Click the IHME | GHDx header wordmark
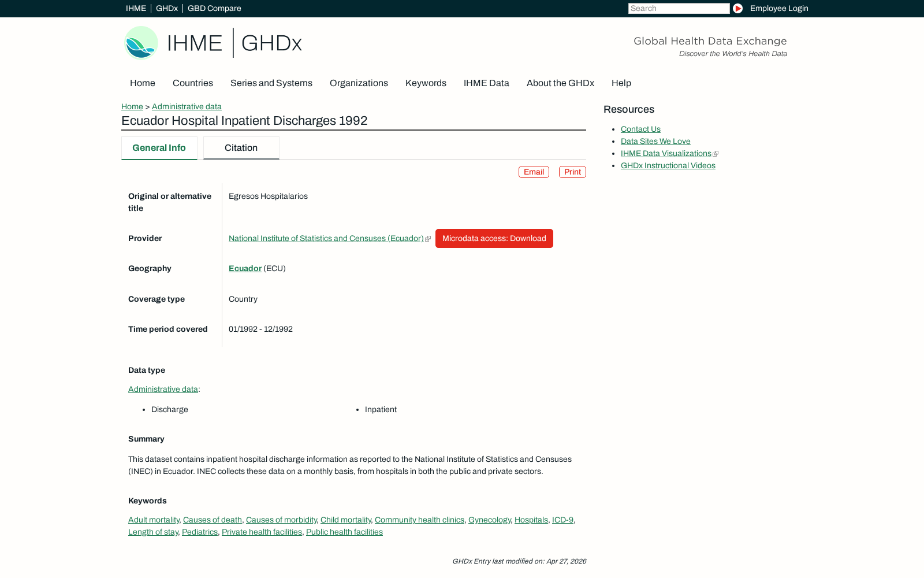Screen dimensions: 924x578 tap(234, 43)
